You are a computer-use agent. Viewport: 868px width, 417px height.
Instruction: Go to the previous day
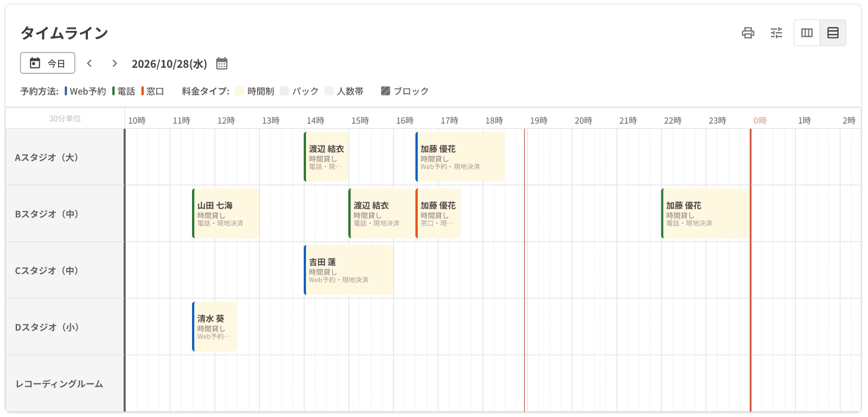(x=90, y=64)
